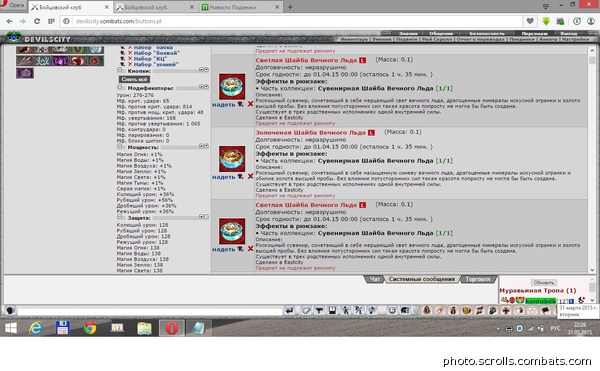Click the purple ability icon in skills panel
The height and width of the screenshot is (371, 600).
pos(25,73)
